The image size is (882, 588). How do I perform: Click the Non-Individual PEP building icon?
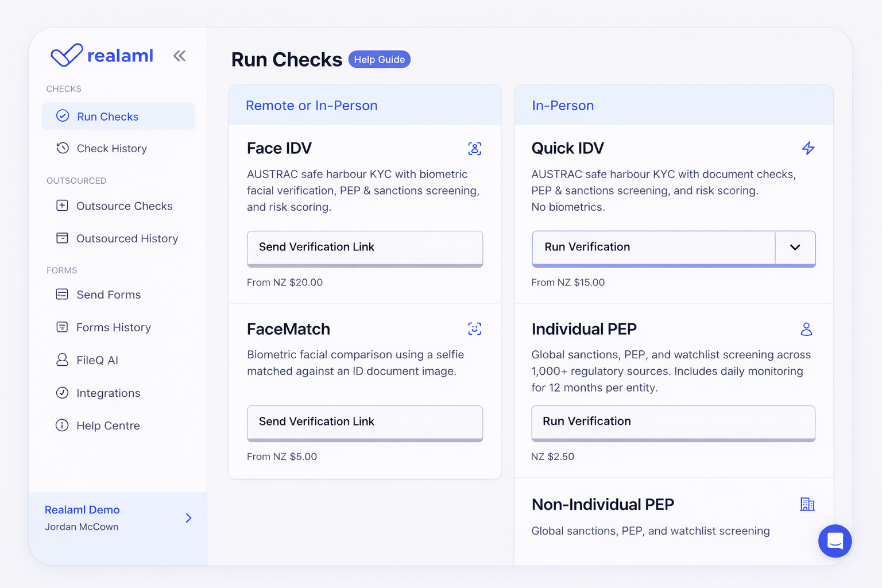(807, 504)
